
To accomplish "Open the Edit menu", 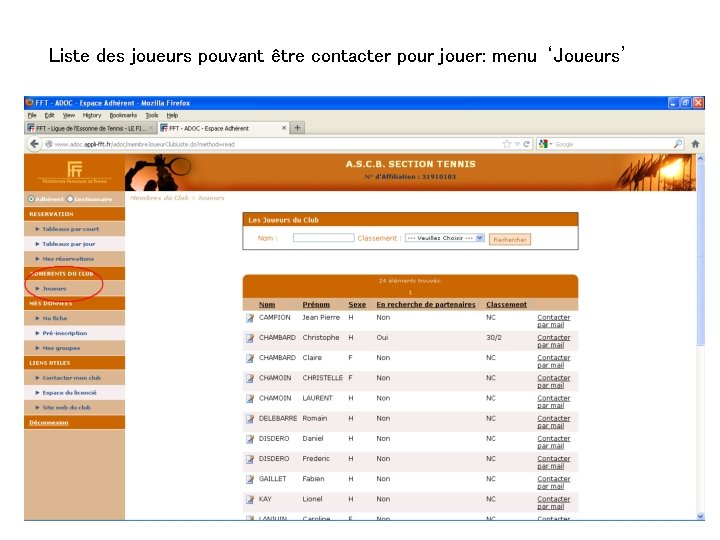I will coord(49,115).
